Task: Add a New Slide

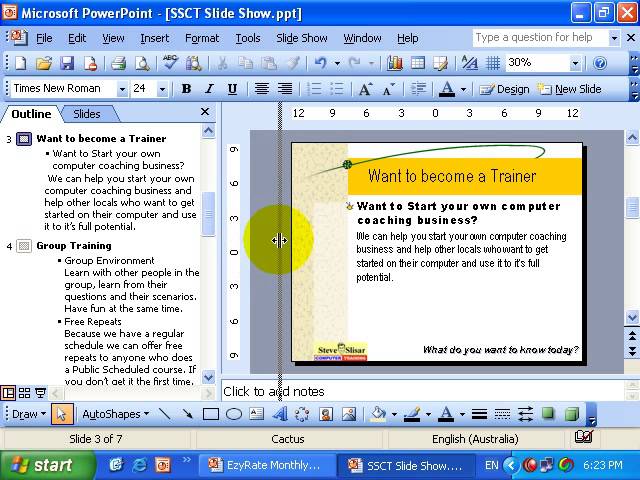Action: click(x=569, y=89)
